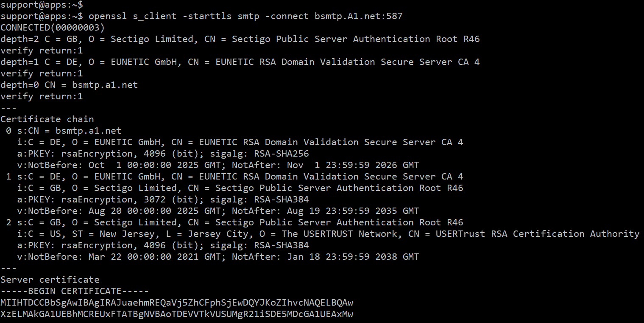
Task: Click the NotAfter Jan 18 2038 validity line
Action: coord(218,257)
